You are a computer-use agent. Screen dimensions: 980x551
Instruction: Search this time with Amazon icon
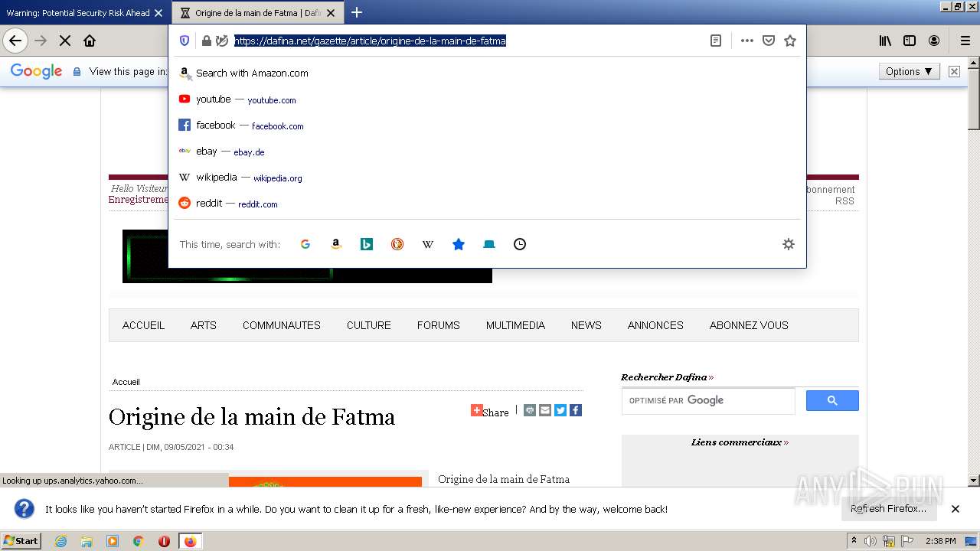click(x=336, y=244)
